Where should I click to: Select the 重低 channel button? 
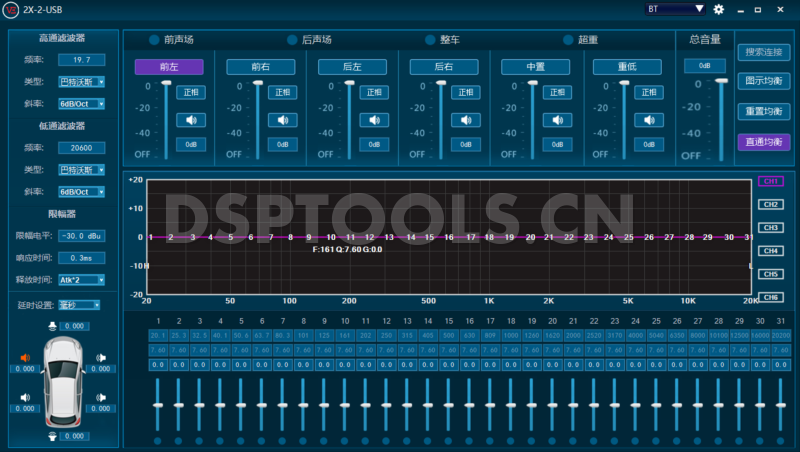tap(627, 67)
